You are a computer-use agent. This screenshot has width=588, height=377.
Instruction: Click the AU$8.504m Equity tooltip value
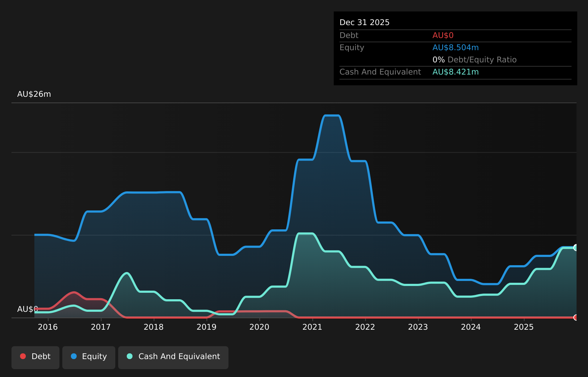pyautogui.click(x=456, y=48)
